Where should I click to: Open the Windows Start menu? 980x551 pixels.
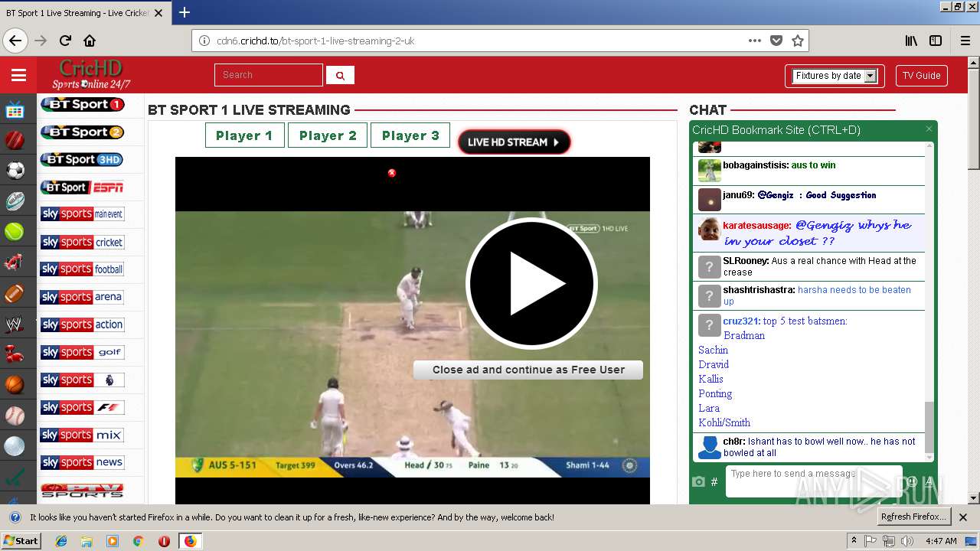21,540
